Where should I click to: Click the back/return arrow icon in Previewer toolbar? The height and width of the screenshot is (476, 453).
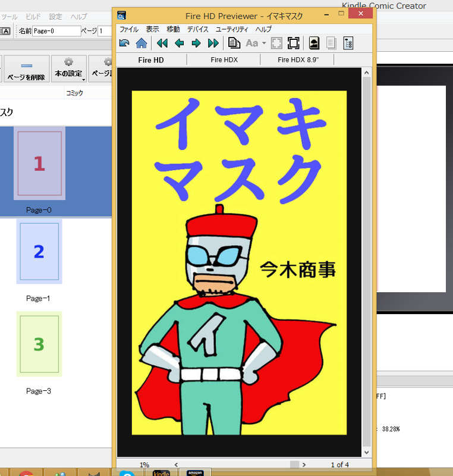click(x=124, y=43)
